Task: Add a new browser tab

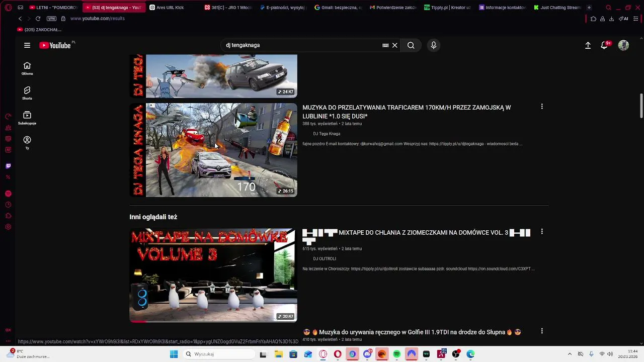Action: [x=589, y=8]
